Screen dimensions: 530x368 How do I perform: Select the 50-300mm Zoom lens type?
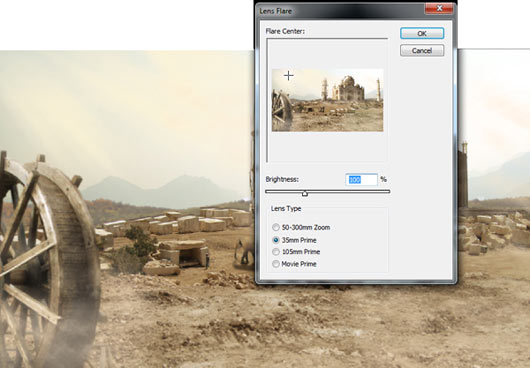(276, 227)
